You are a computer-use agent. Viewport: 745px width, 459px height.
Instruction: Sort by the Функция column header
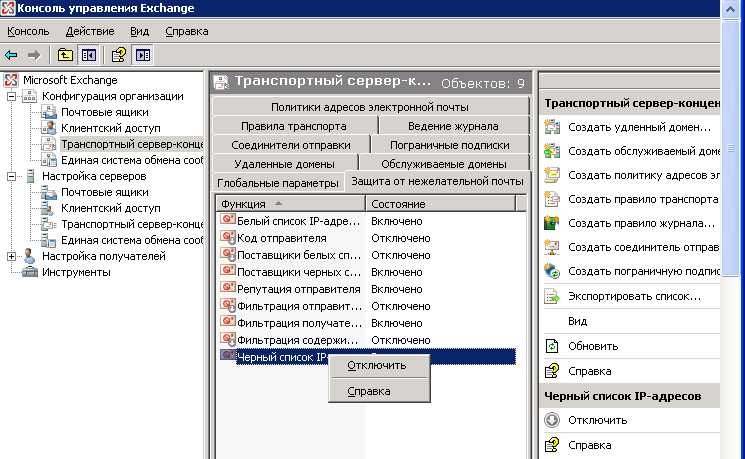[290, 203]
